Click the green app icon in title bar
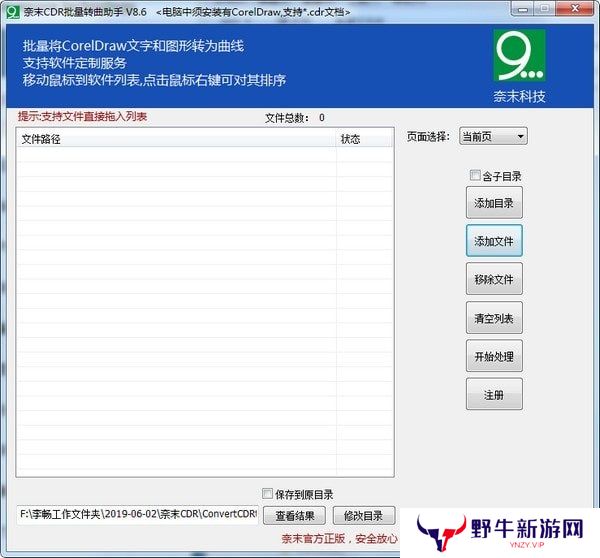 tap(13, 11)
